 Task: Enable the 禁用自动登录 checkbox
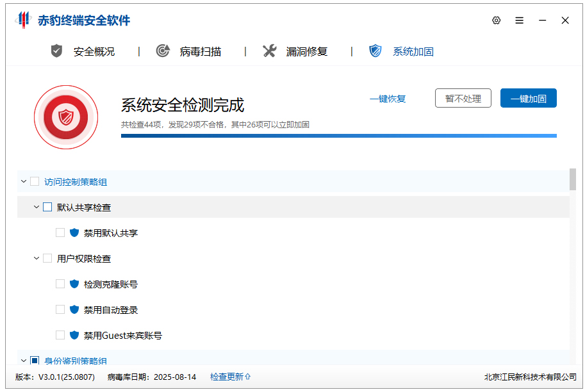click(60, 309)
